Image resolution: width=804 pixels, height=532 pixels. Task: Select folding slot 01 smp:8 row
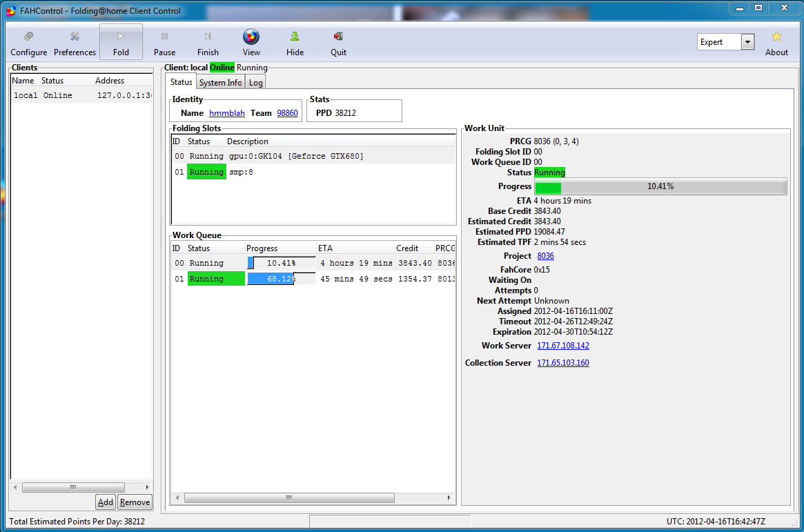click(x=313, y=172)
